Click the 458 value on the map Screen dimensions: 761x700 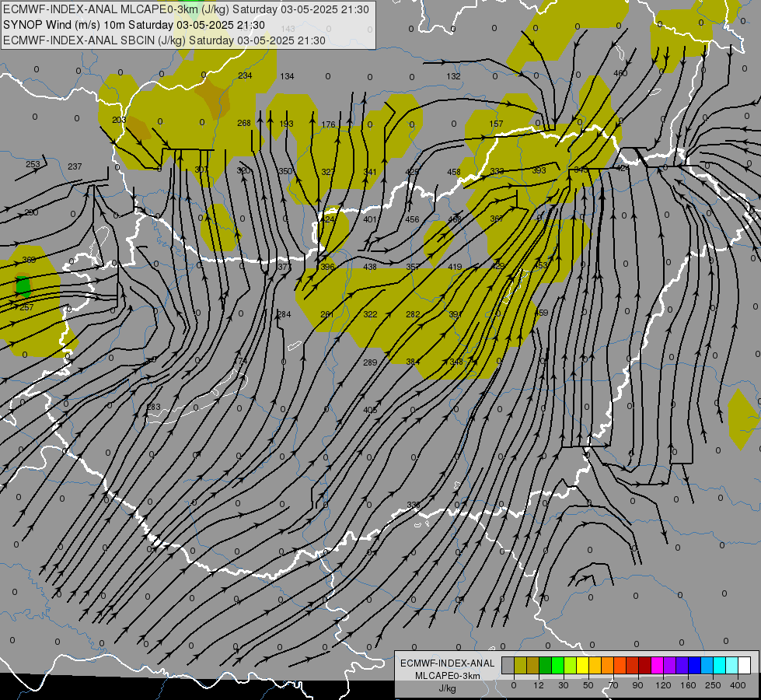[x=454, y=172]
